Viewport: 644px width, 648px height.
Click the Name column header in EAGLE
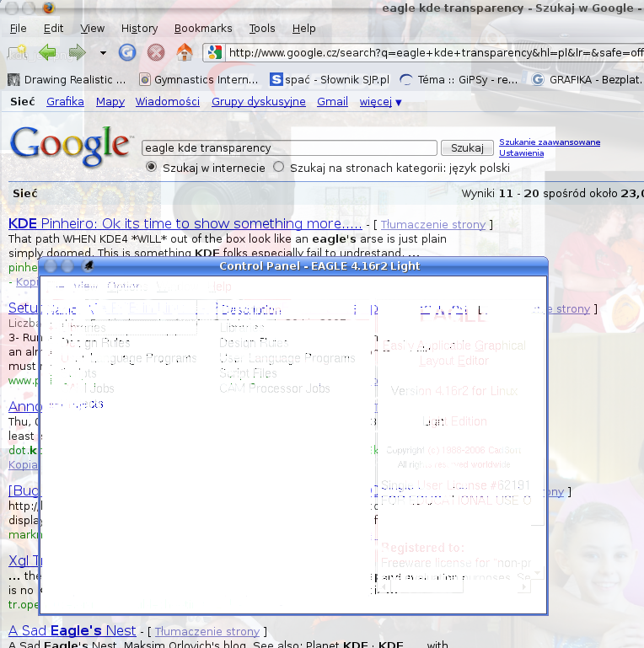(x=124, y=309)
